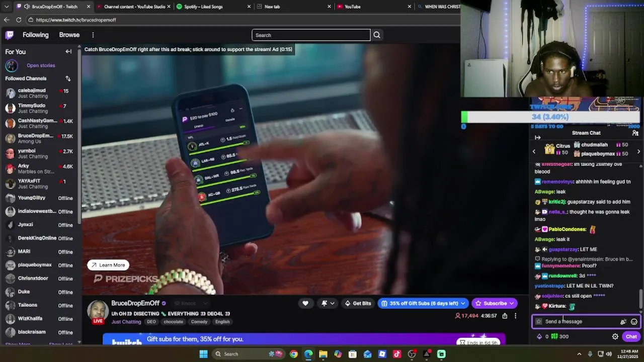Viewport: 644px width, 362px height.
Task: Open Bits balance icon under chat
Action: pyautogui.click(x=539, y=336)
